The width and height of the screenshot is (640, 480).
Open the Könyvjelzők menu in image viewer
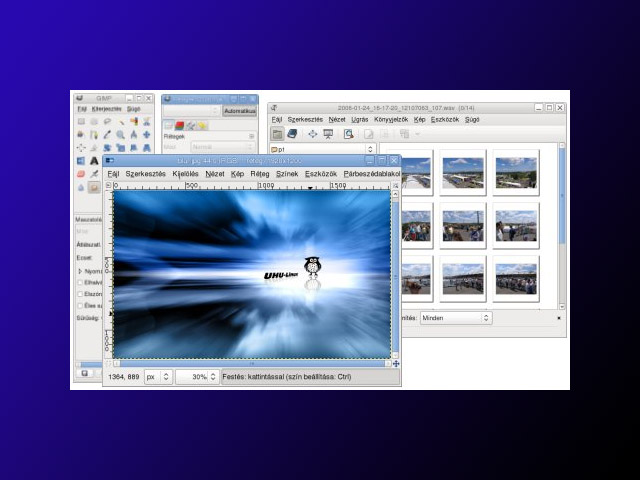pyautogui.click(x=391, y=119)
